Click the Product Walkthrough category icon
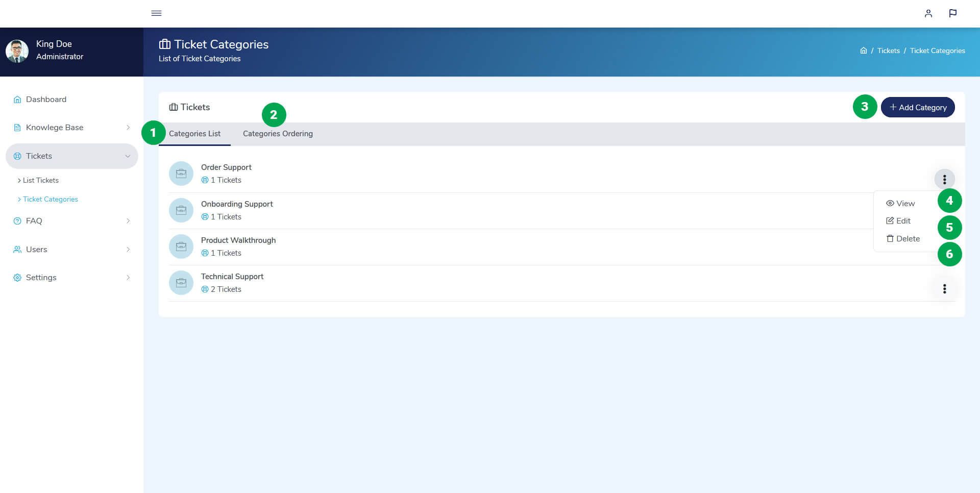 click(181, 246)
